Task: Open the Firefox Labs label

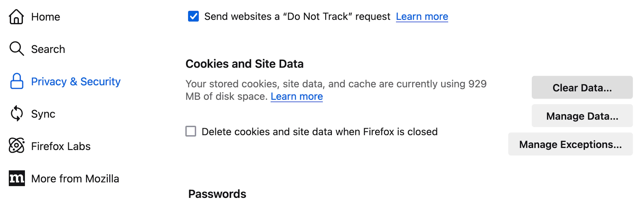Action: click(61, 146)
